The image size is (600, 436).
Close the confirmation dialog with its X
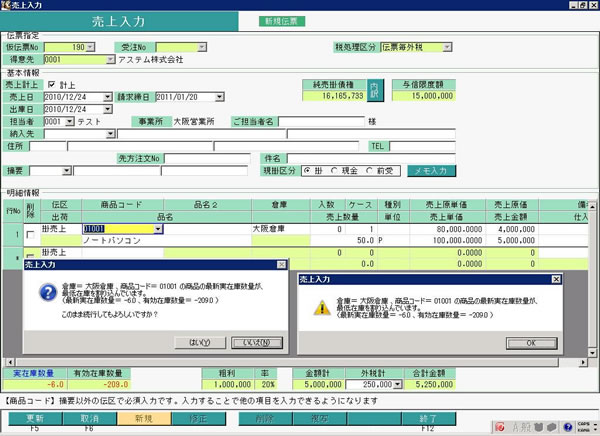pyautogui.click(x=281, y=265)
